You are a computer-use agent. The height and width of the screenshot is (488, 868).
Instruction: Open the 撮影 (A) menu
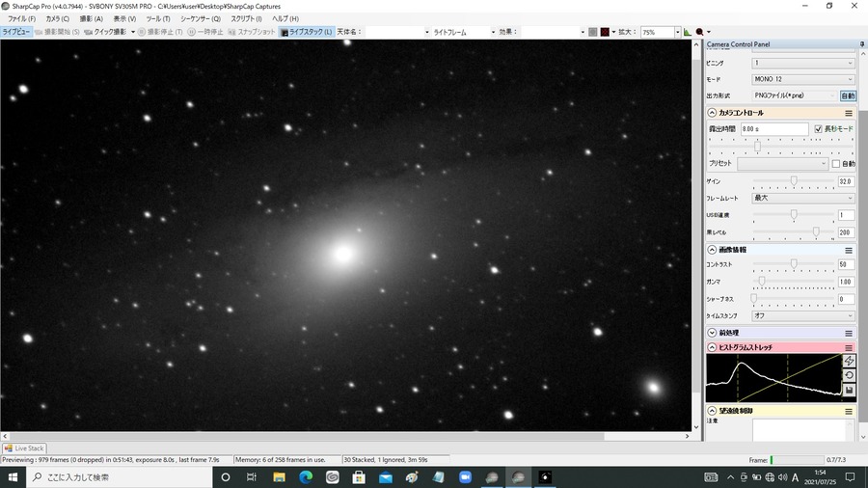[92, 19]
